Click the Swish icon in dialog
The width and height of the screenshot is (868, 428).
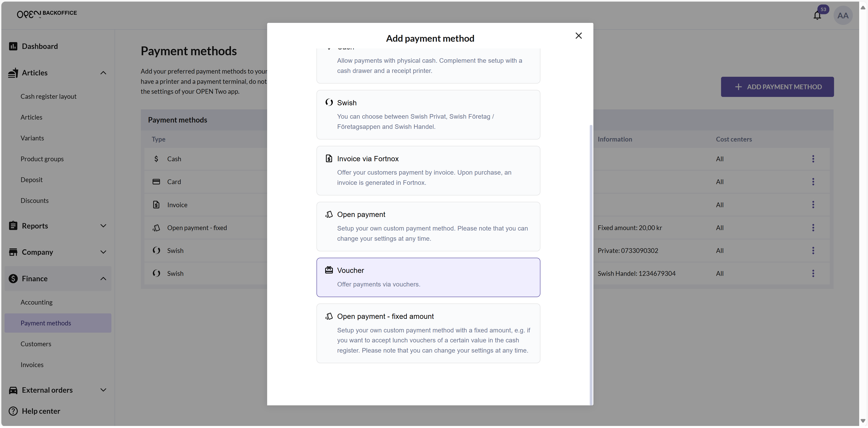click(x=329, y=102)
